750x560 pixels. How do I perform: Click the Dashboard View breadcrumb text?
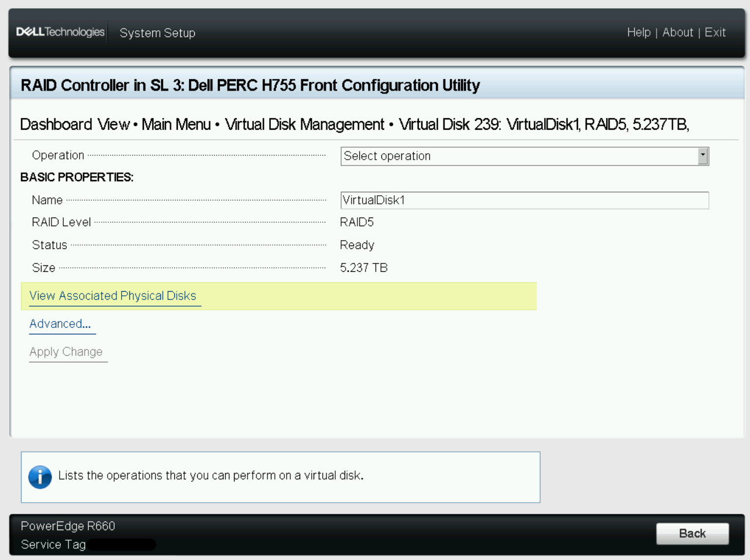(x=75, y=125)
